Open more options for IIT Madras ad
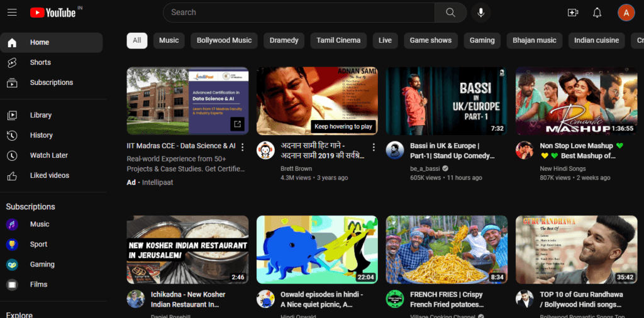This screenshot has width=644, height=318. click(242, 146)
